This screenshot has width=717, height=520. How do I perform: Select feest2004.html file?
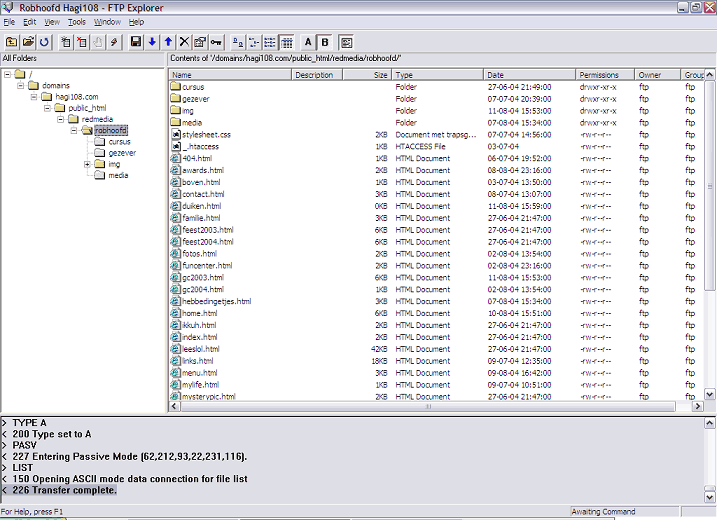[x=208, y=242]
